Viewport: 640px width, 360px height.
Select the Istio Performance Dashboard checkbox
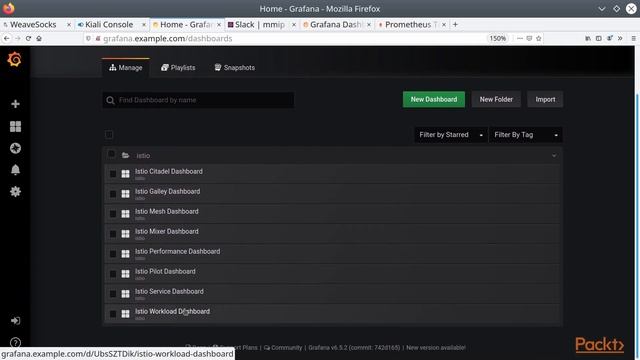[113, 254]
